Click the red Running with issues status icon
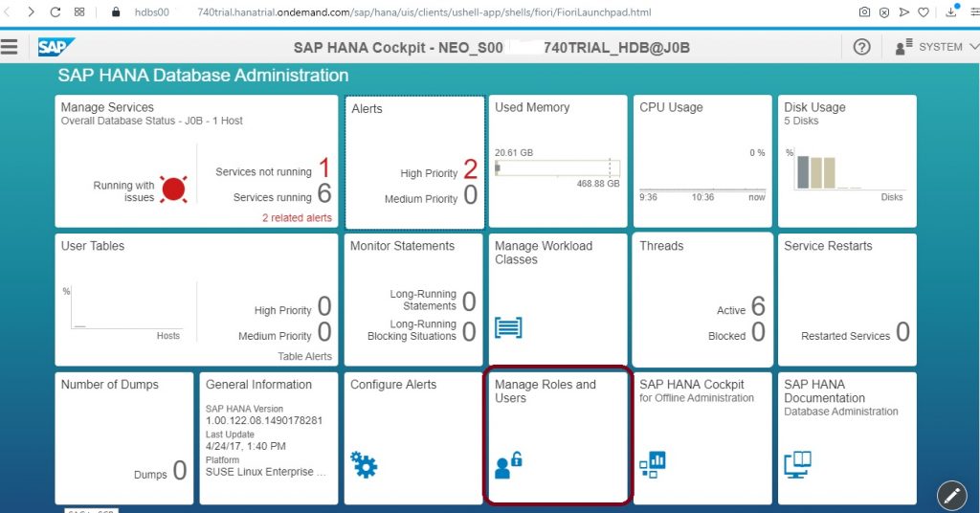The height and width of the screenshot is (513, 980). (x=173, y=190)
